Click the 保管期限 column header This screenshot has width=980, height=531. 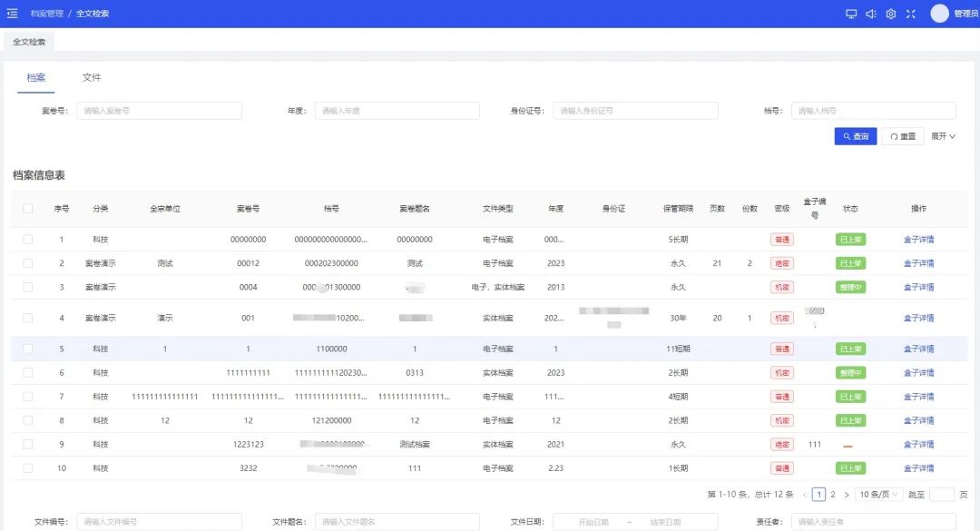(678, 208)
